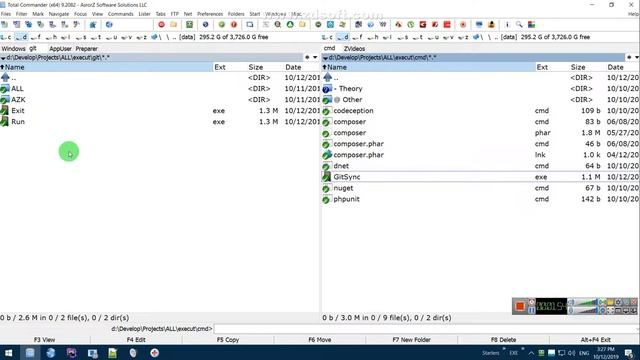
Task: Select the phpunit cmd file
Action: pyautogui.click(x=480, y=199)
